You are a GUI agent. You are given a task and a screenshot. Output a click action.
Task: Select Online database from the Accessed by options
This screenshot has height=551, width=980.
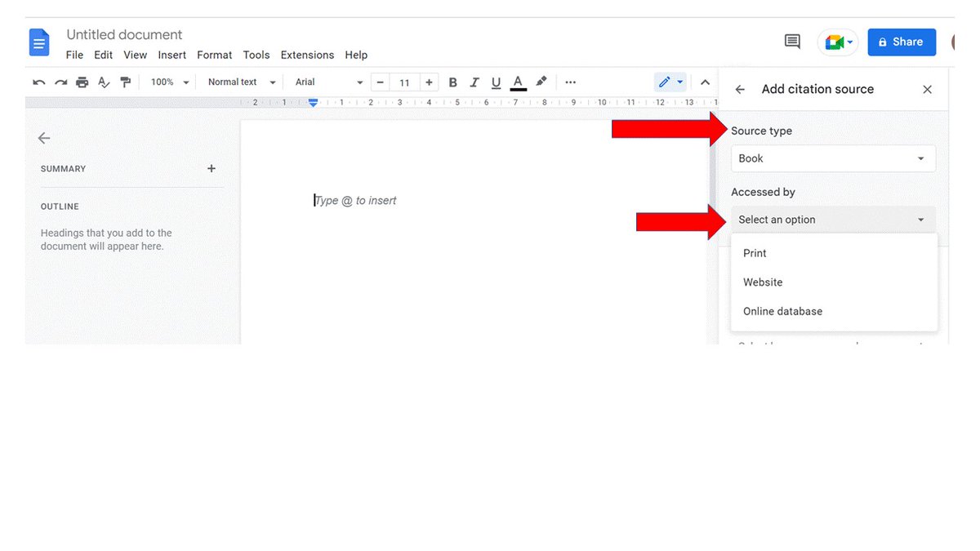[x=782, y=311]
